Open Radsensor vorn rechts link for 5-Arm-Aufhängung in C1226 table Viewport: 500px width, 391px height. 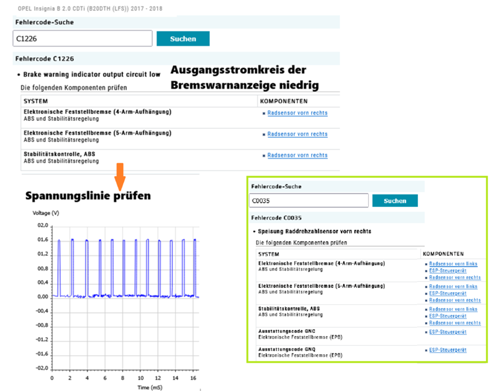tap(297, 134)
